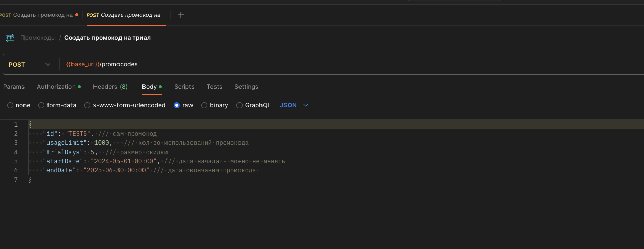644x249 pixels.
Task: Open the Headers (8) tab
Action: [110, 87]
